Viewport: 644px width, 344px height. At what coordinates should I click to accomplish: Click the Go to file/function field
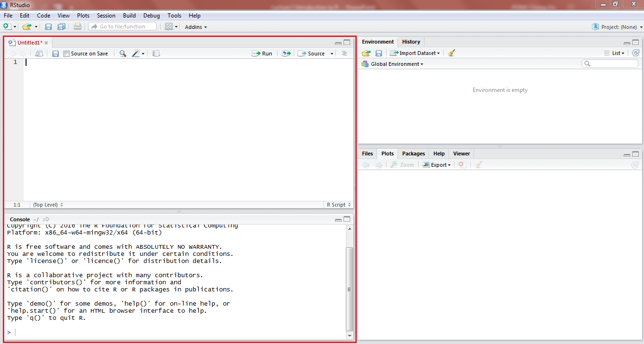pyautogui.click(x=123, y=27)
